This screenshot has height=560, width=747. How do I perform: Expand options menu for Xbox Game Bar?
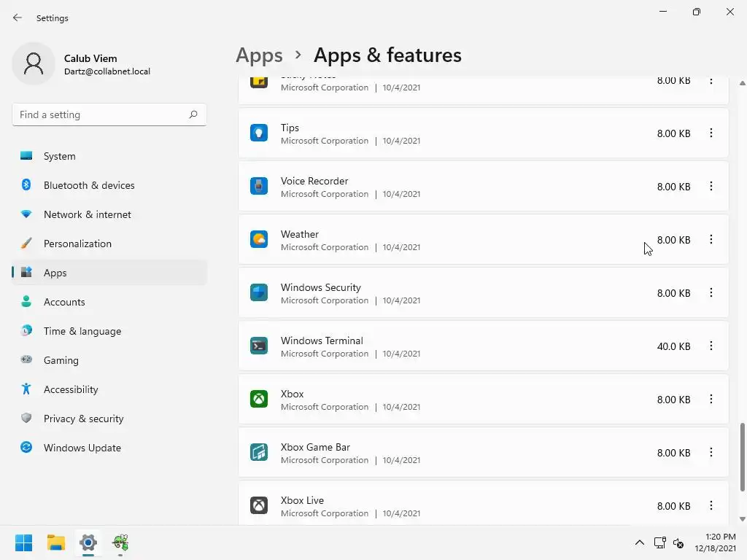click(x=711, y=453)
